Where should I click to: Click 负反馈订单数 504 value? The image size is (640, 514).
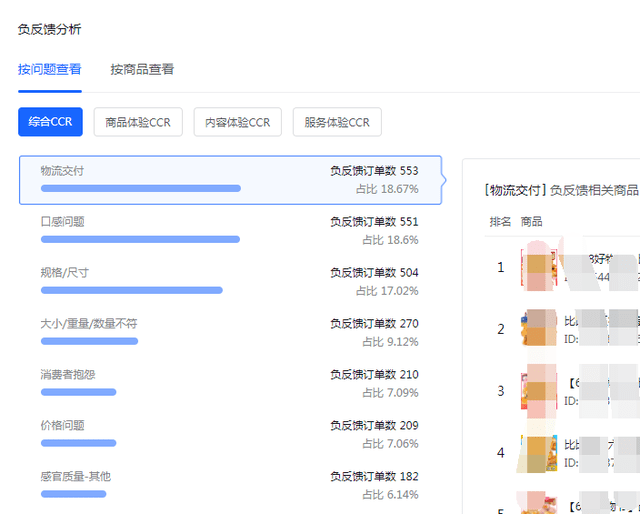click(x=374, y=273)
